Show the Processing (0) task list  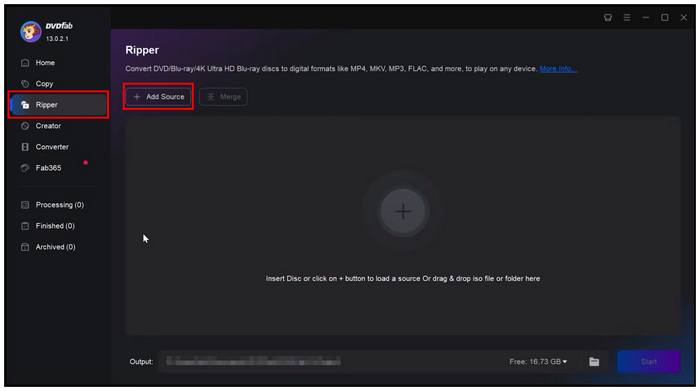(59, 205)
